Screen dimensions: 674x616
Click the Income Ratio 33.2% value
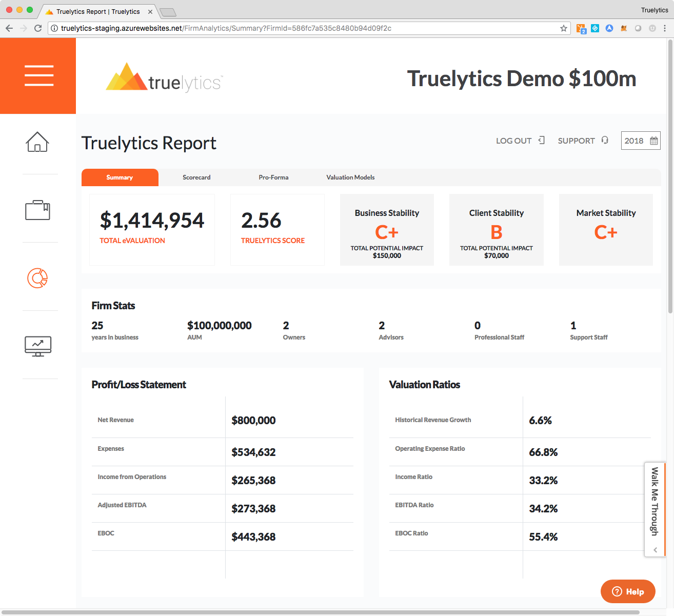tap(543, 481)
